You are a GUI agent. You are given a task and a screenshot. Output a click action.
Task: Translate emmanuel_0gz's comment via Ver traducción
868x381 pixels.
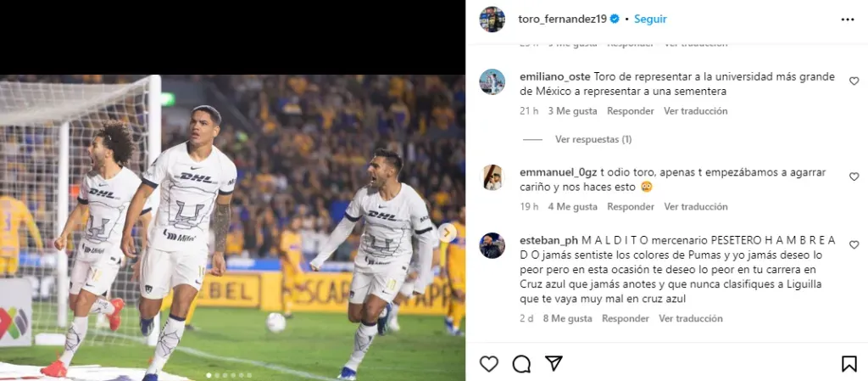(695, 207)
